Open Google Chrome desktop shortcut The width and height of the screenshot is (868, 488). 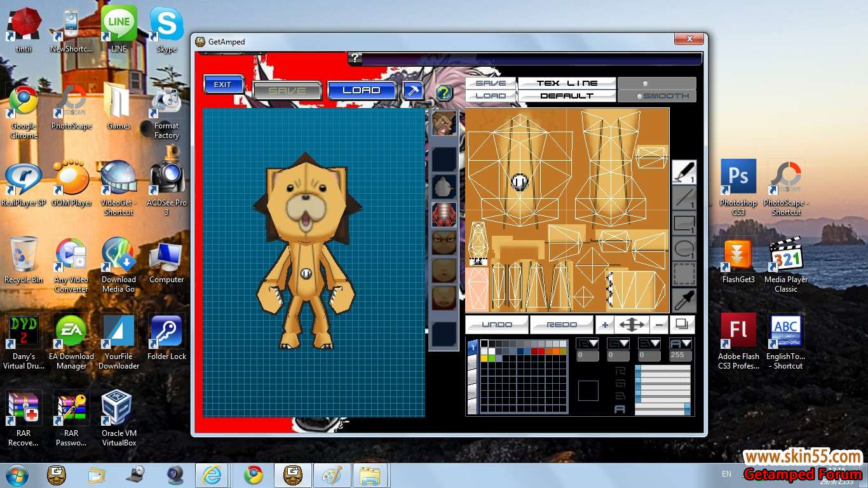[24, 112]
